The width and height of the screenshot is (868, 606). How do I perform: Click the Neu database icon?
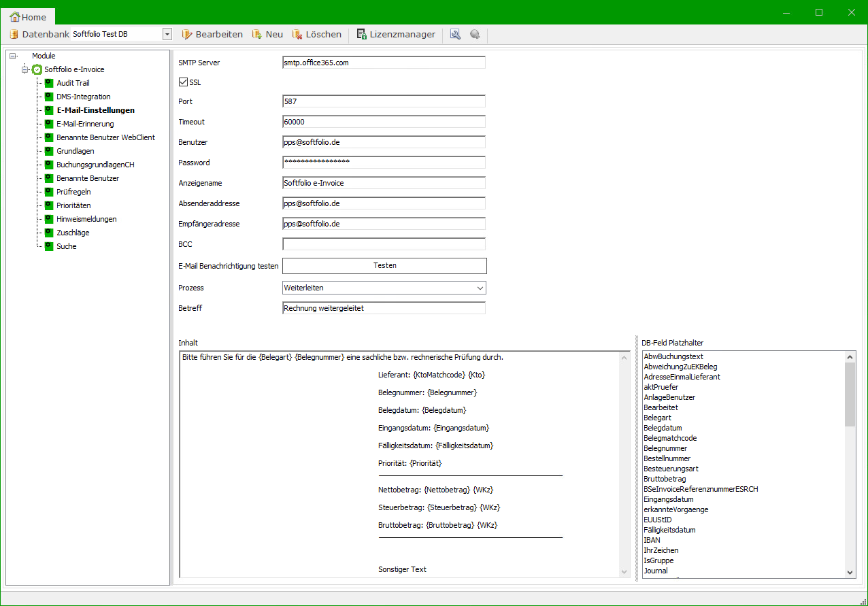coord(257,34)
